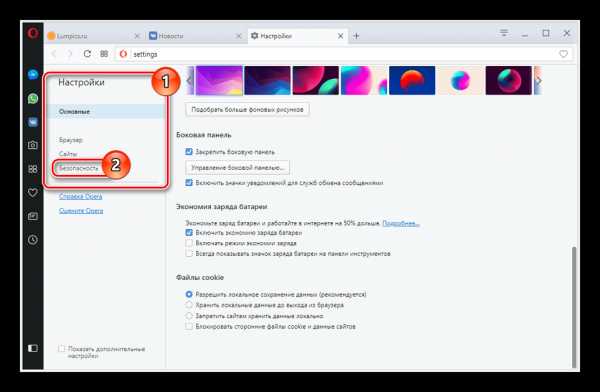Disable Включить экономию заряда батареи checkbox

click(189, 232)
